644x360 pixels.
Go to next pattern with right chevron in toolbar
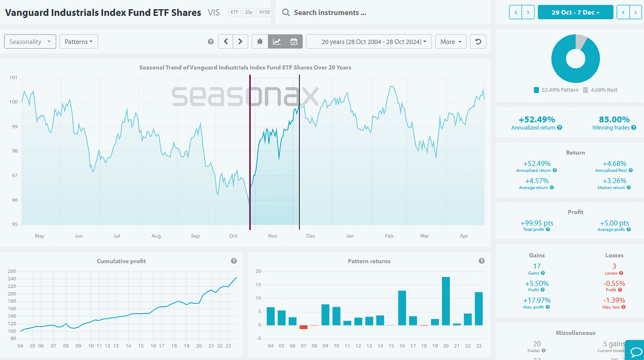[240, 42]
